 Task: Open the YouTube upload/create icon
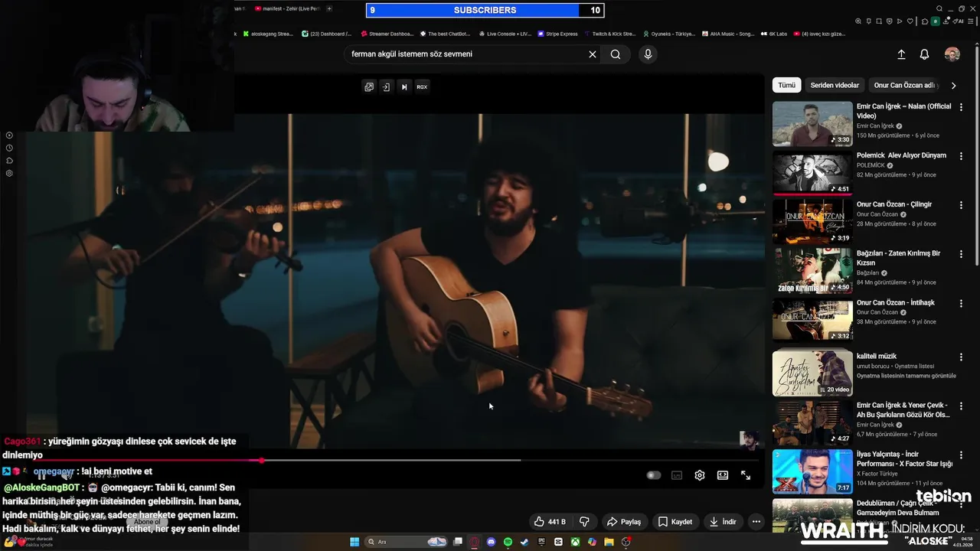pos(901,54)
